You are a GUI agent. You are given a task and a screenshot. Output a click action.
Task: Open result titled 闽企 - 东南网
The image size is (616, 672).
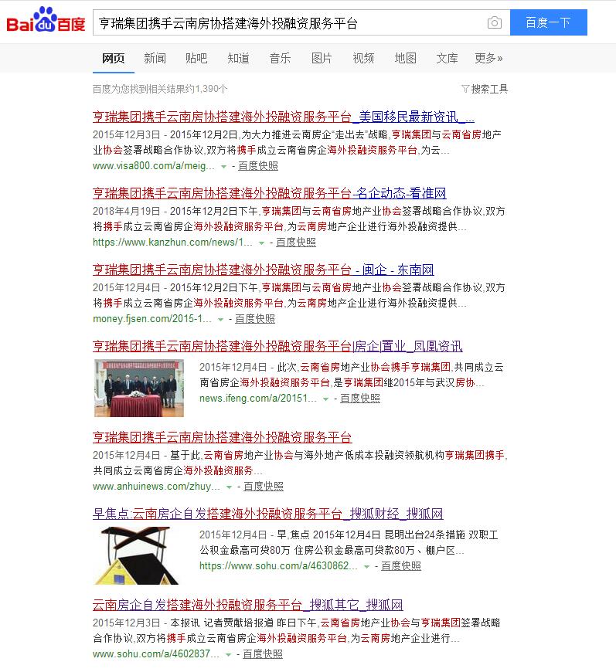click(264, 270)
